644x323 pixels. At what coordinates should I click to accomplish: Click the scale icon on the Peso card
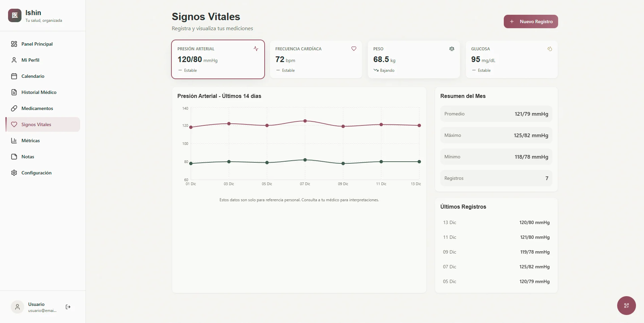click(452, 49)
